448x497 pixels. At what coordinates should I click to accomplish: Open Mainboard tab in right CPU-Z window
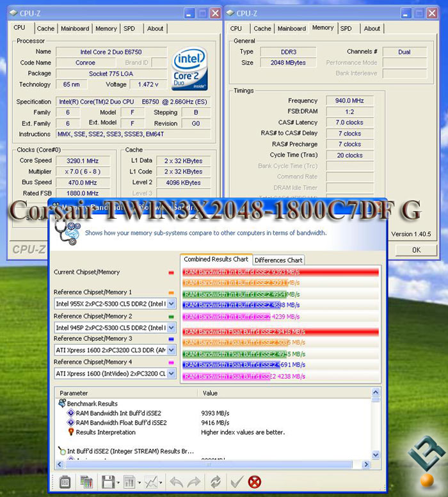coord(292,29)
